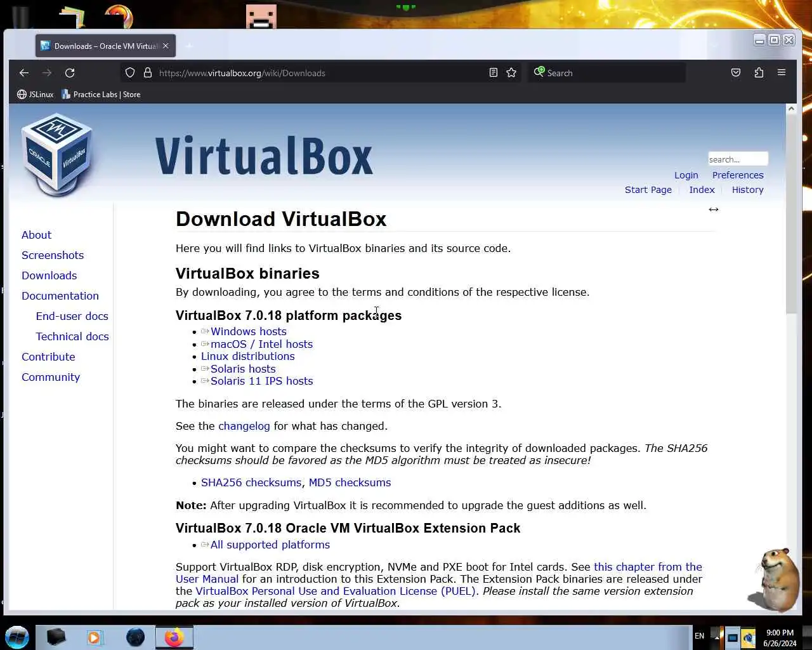This screenshot has width=812, height=650.
Task: Open Community in the sidebar
Action: pos(51,377)
